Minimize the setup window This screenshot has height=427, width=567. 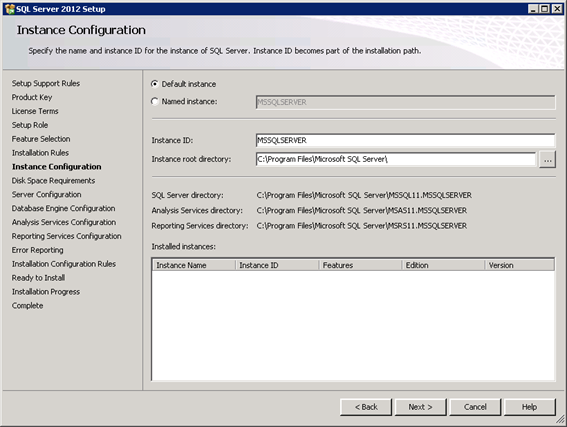coord(533,9)
